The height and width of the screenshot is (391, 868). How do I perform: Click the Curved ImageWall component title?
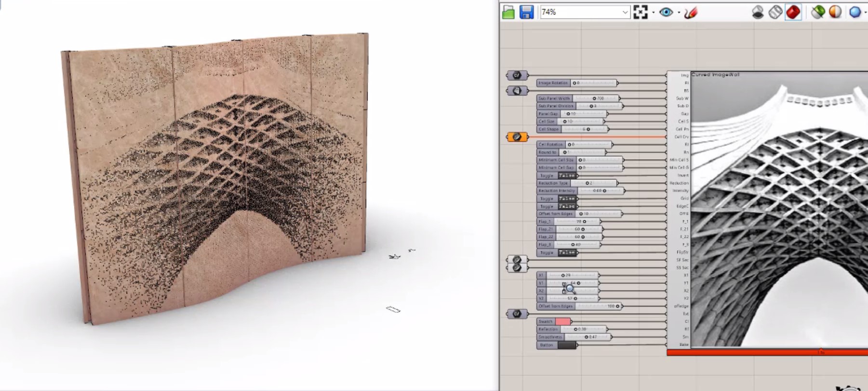(x=716, y=75)
